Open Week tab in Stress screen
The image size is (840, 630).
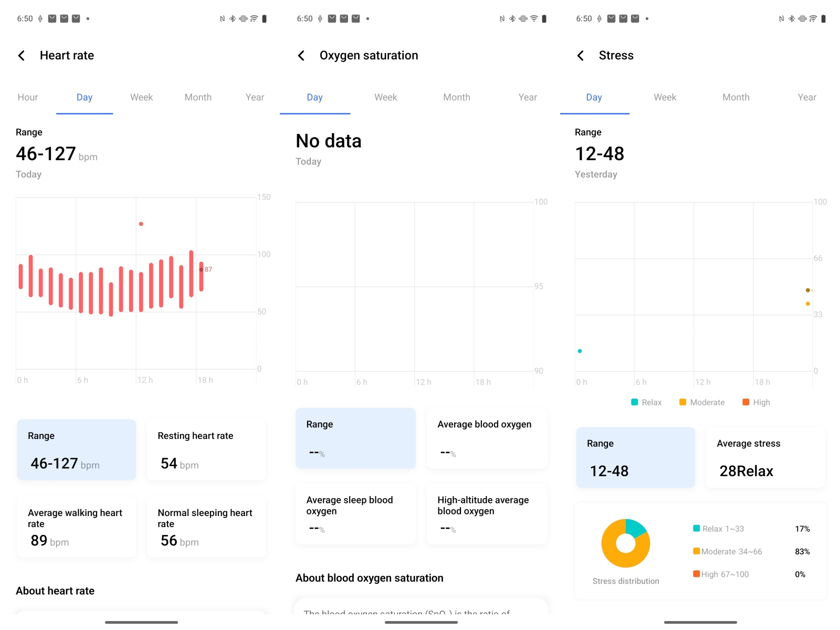[665, 97]
